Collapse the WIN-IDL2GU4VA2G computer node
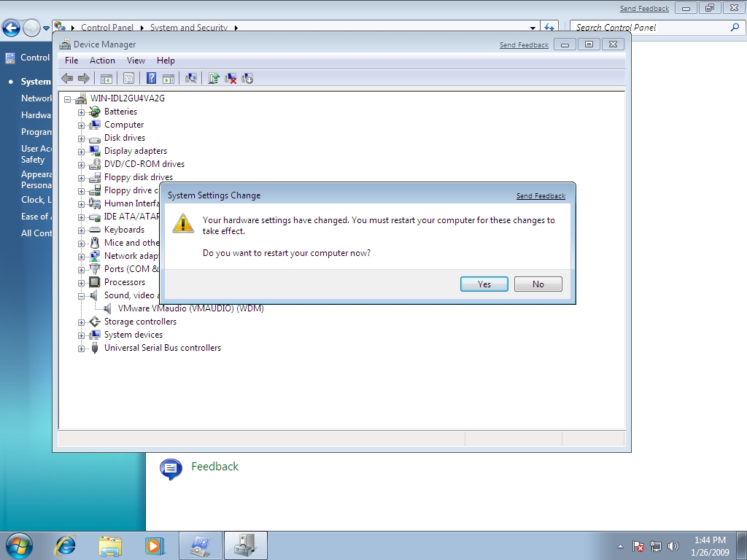747x560 pixels. coord(67,98)
